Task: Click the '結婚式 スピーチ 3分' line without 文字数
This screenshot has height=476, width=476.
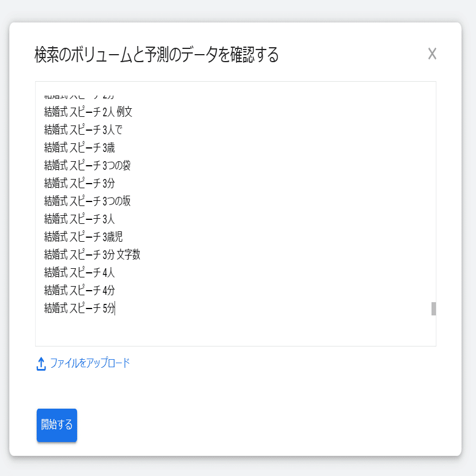Action: point(80,184)
